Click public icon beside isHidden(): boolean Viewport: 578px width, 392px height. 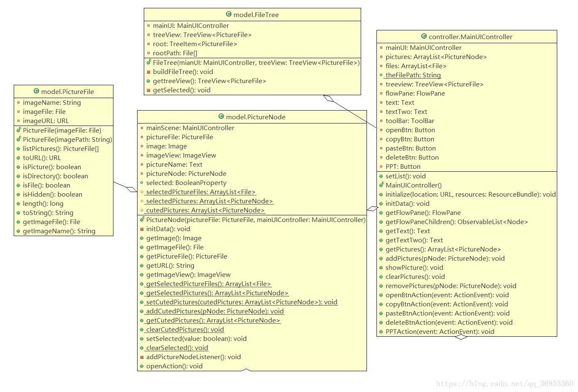(x=19, y=195)
